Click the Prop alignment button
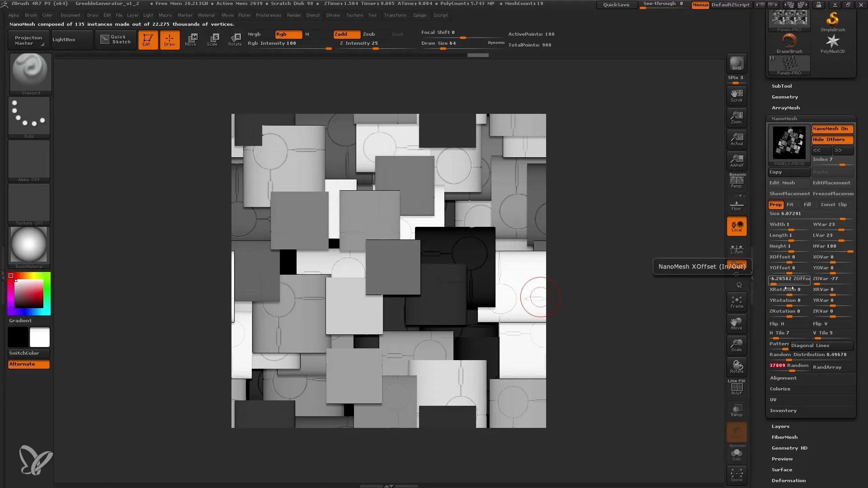Screen dimensions: 868x488 pyautogui.click(x=776, y=204)
